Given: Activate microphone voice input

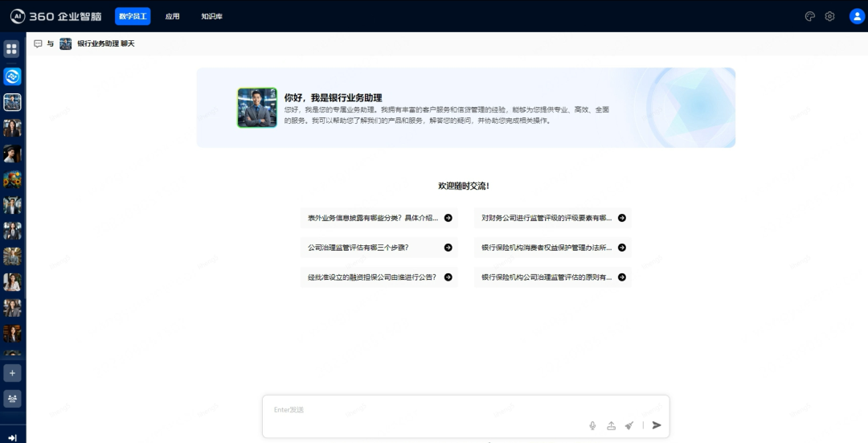Looking at the screenshot, I should pyautogui.click(x=592, y=425).
